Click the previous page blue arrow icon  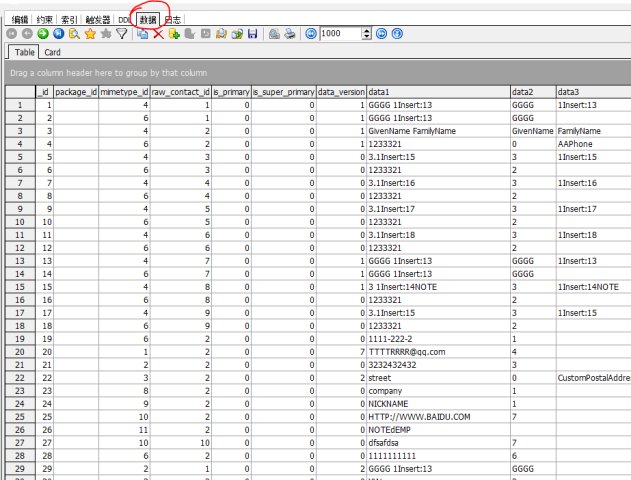pos(311,34)
